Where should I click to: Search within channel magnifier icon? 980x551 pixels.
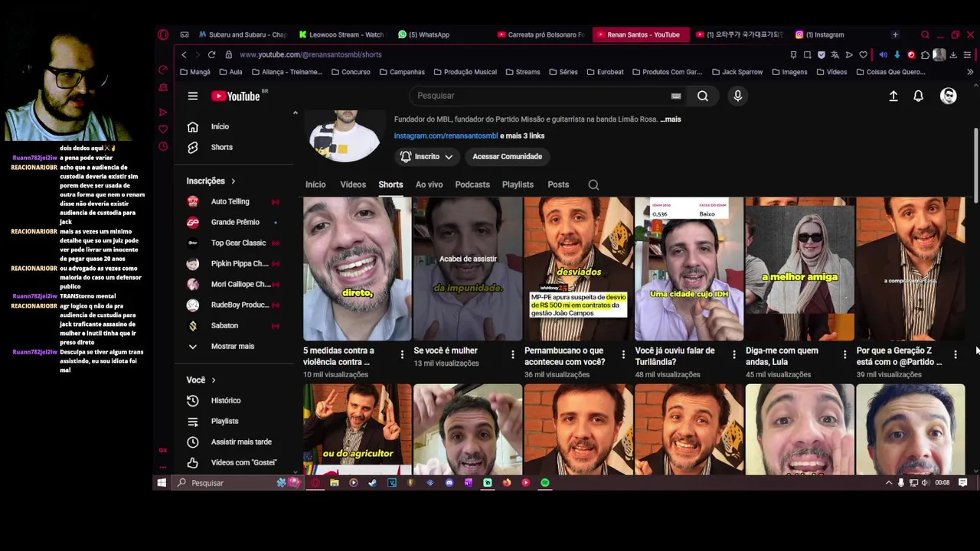click(x=593, y=184)
